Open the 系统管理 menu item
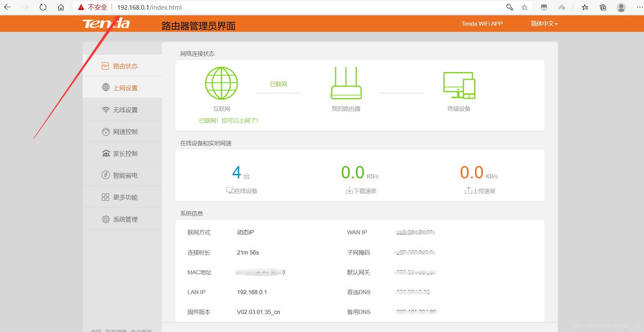The width and height of the screenshot is (644, 332). tap(122, 219)
